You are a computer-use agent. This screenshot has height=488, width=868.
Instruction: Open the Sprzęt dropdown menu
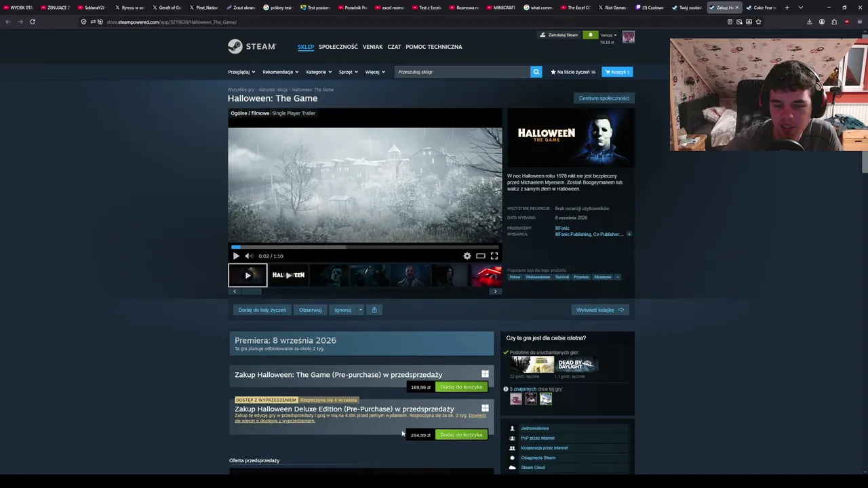pos(349,72)
